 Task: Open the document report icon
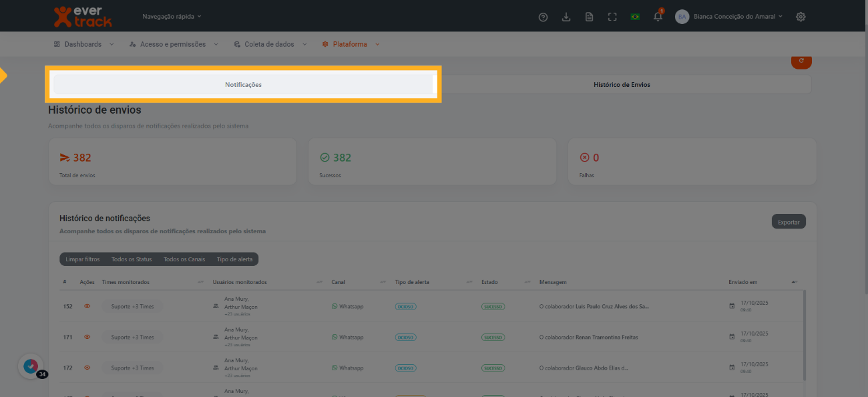(x=589, y=17)
